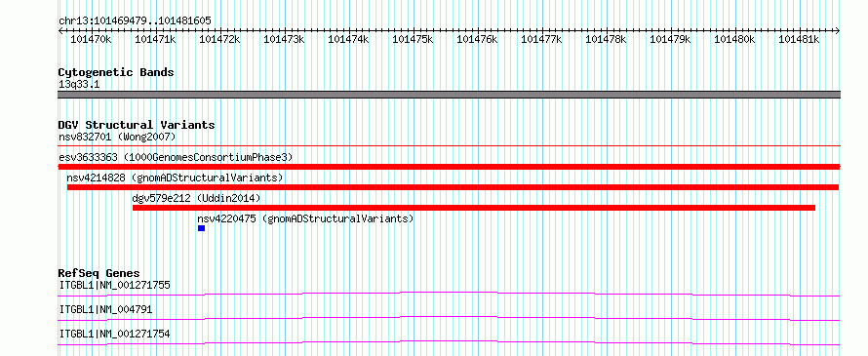The height and width of the screenshot is (356, 868).
Task: Open the ITGBL1|NM_001271755 transcript label
Action: click(x=114, y=286)
